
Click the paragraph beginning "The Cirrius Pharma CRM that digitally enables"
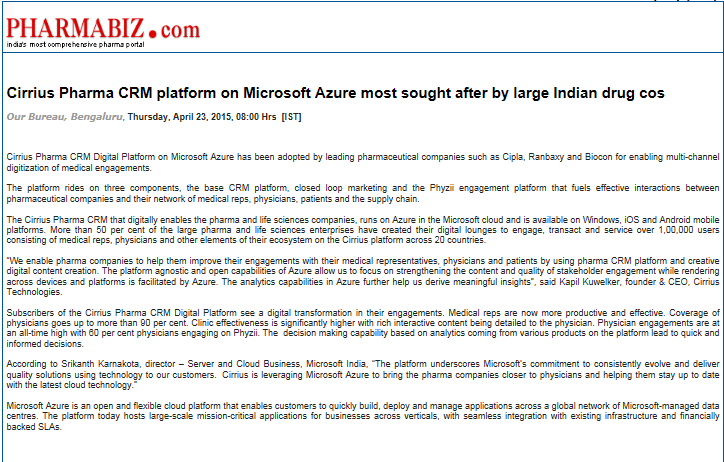[363, 230]
